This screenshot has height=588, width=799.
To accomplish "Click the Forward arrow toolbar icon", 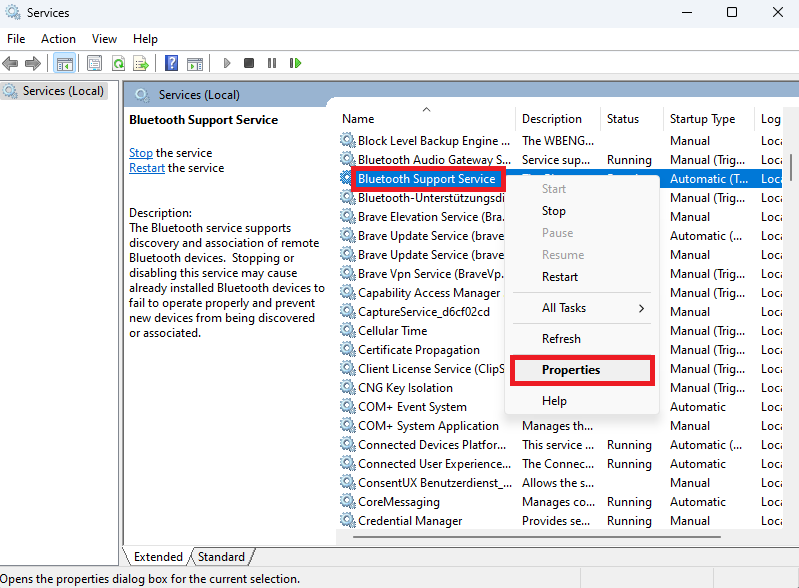I will tap(33, 63).
